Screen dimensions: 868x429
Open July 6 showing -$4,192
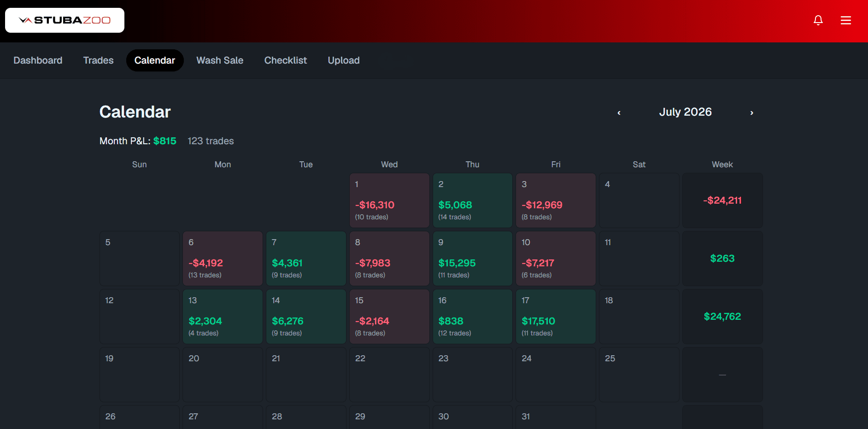pos(223,259)
